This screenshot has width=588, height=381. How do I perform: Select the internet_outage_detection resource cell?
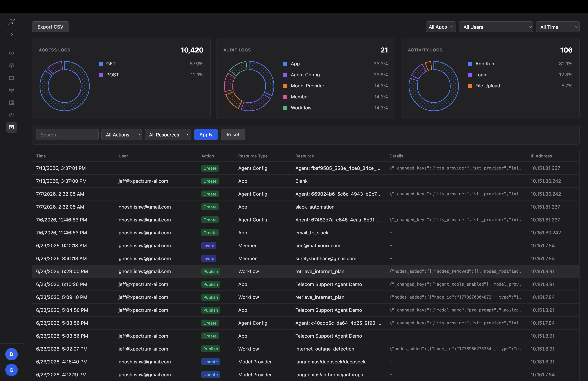[x=325, y=349]
